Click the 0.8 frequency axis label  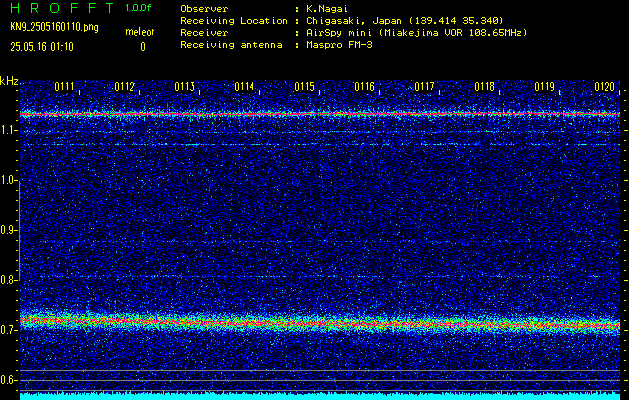(x=8, y=280)
